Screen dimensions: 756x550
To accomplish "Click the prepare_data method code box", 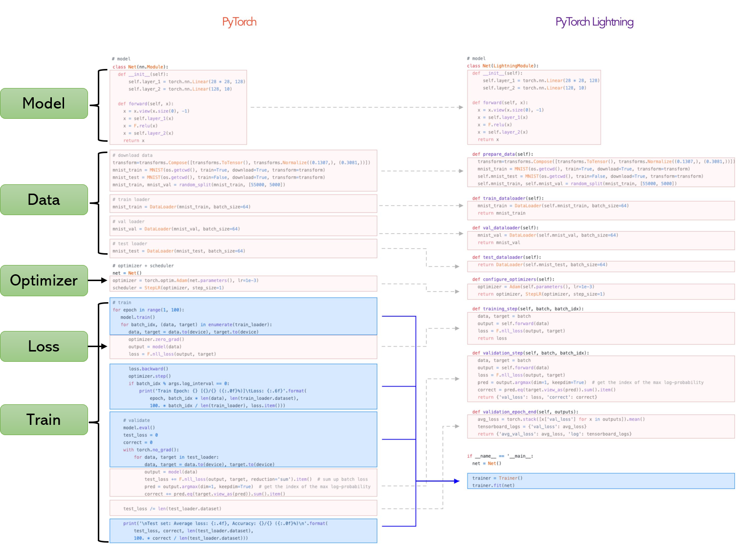I will click(600, 173).
